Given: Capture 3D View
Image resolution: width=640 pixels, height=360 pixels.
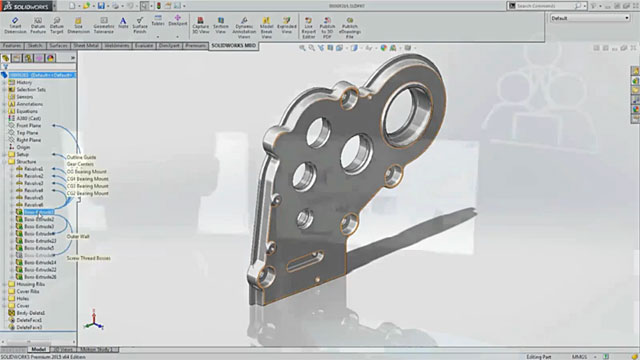Looking at the screenshot, I should point(200,25).
